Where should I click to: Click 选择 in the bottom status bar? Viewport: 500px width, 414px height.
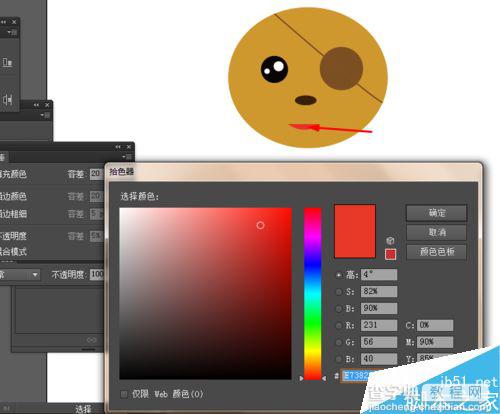[x=83, y=409]
